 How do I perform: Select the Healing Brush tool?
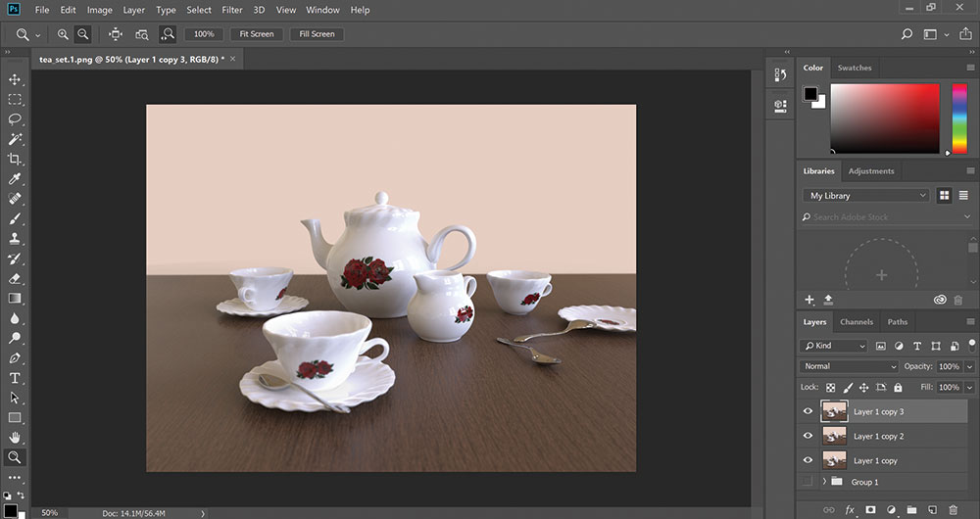click(x=15, y=199)
